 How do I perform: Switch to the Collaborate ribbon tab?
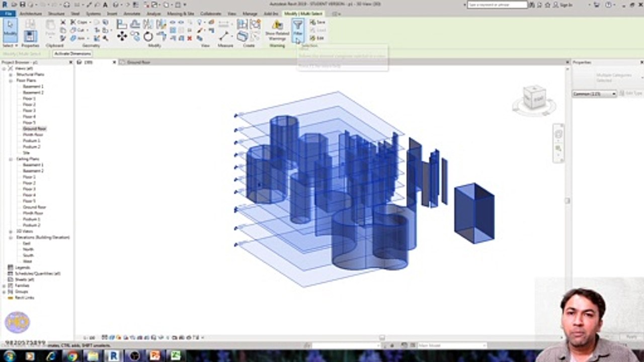pyautogui.click(x=210, y=14)
